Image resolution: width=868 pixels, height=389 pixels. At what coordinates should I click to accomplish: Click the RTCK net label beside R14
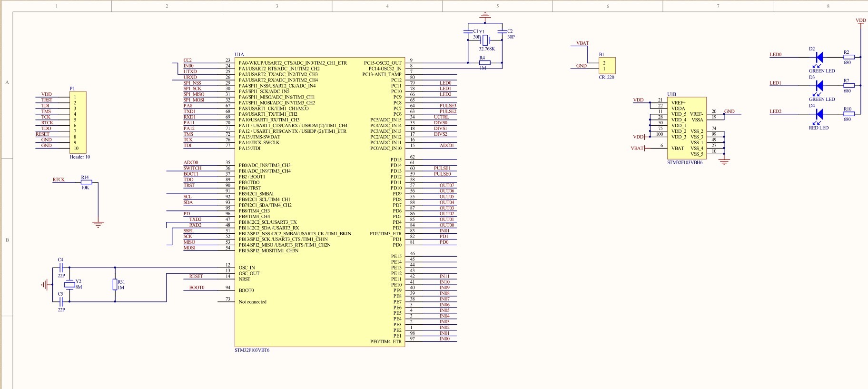pyautogui.click(x=59, y=180)
